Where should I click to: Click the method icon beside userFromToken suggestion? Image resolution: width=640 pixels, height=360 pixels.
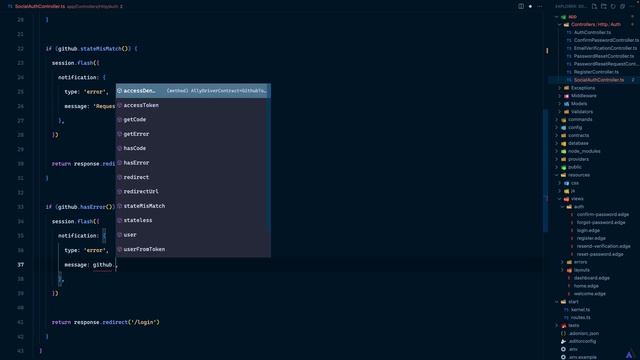click(x=120, y=249)
